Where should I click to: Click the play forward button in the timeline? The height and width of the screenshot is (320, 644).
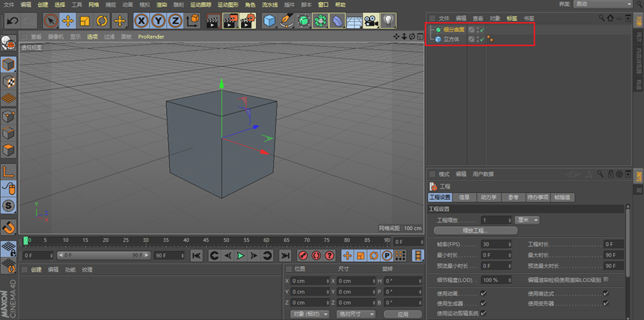[241, 256]
